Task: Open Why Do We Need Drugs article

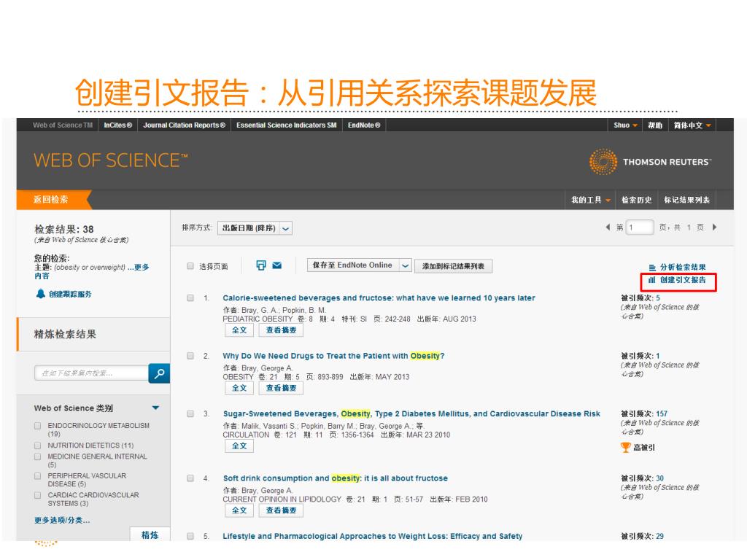Action: [x=333, y=356]
